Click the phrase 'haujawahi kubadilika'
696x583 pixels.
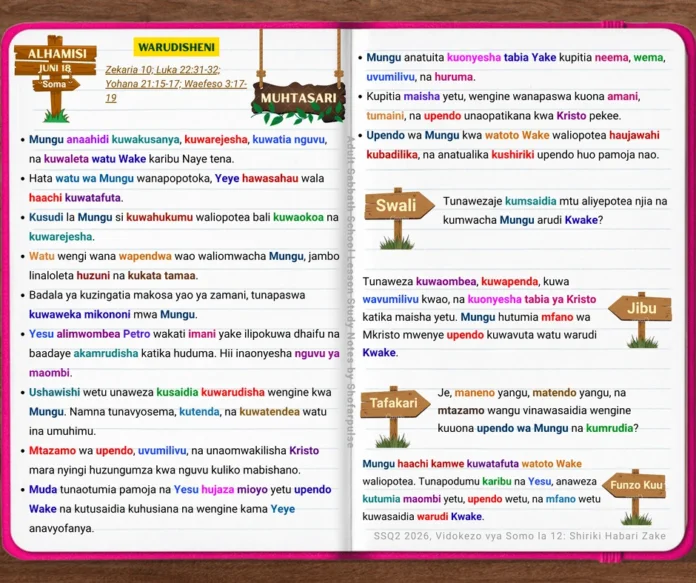(513, 145)
